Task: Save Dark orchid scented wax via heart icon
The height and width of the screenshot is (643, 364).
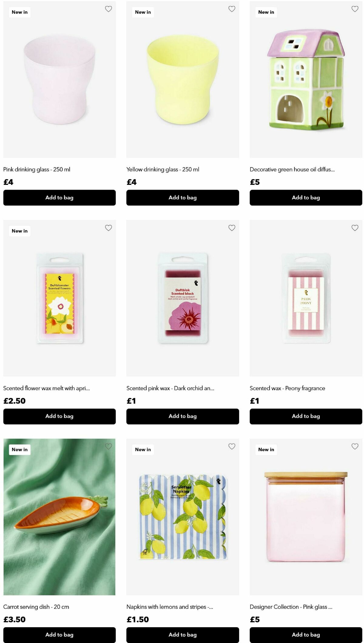Action: point(232,228)
